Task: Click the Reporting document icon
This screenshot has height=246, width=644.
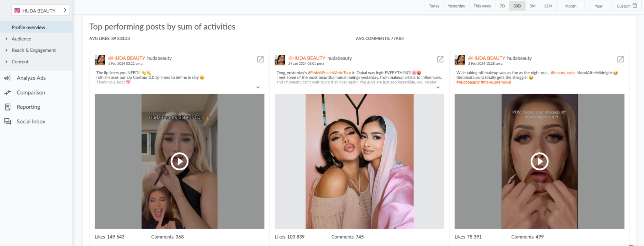Action: point(8,107)
